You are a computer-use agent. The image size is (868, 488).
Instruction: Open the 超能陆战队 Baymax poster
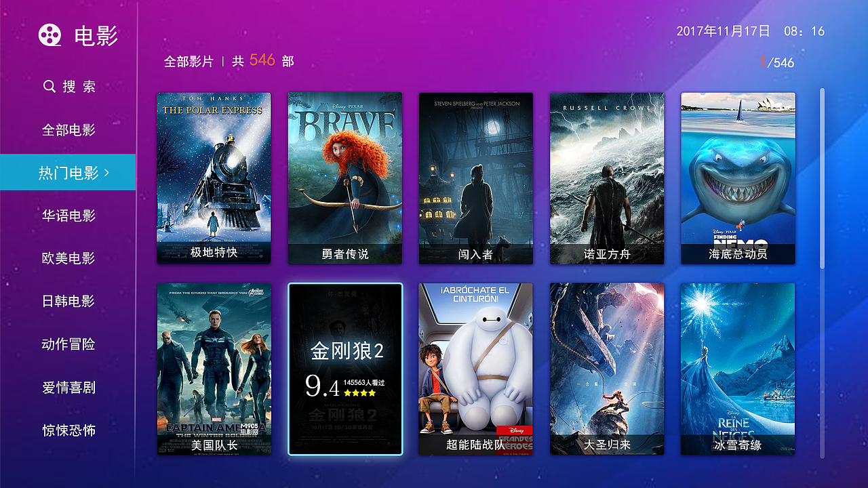(x=476, y=369)
